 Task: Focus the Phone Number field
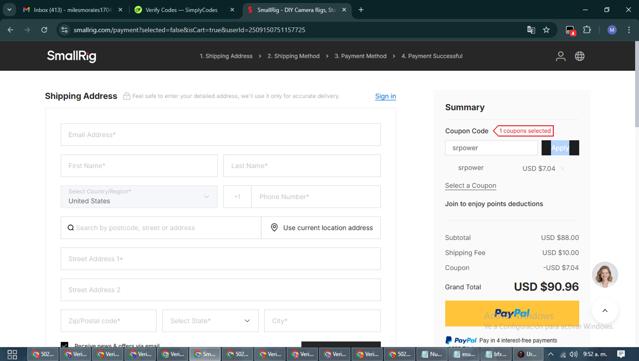point(316,196)
